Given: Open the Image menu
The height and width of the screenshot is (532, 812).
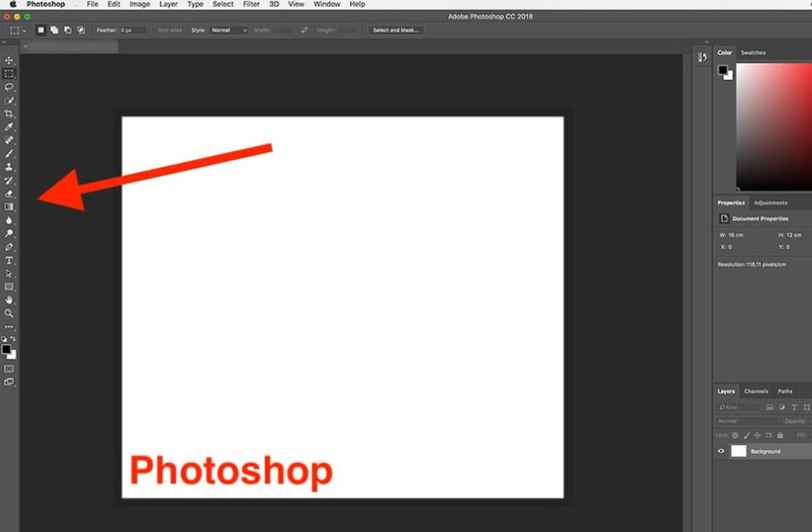Looking at the screenshot, I should pos(140,4).
